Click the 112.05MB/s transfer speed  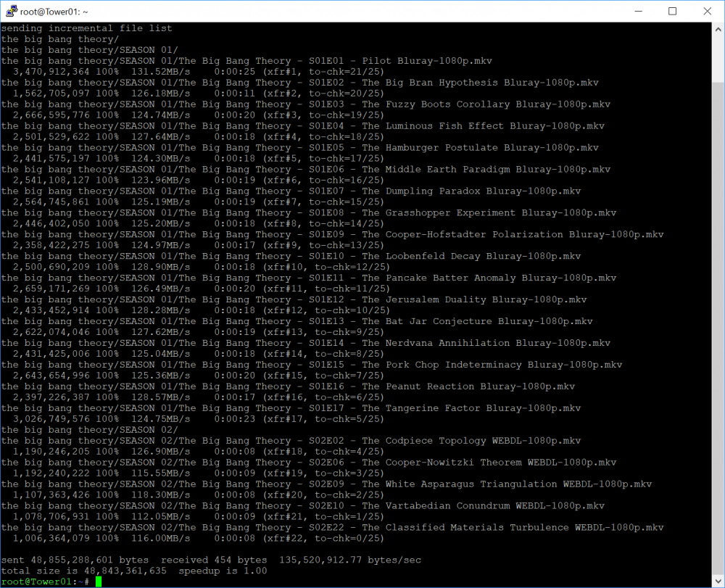tap(160, 517)
